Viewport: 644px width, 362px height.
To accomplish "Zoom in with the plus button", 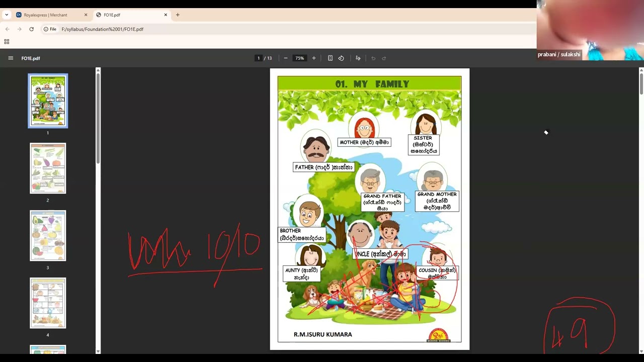I will click(314, 58).
